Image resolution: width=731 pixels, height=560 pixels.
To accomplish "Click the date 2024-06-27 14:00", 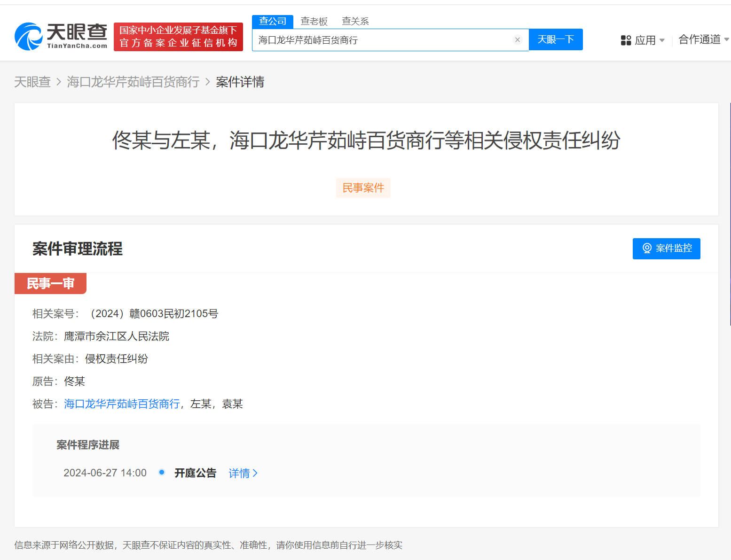I will point(105,473).
